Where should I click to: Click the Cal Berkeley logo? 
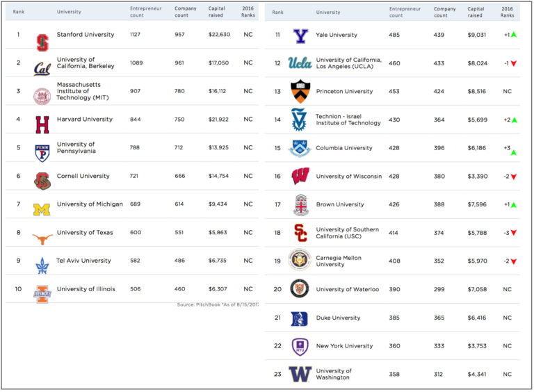click(x=42, y=69)
